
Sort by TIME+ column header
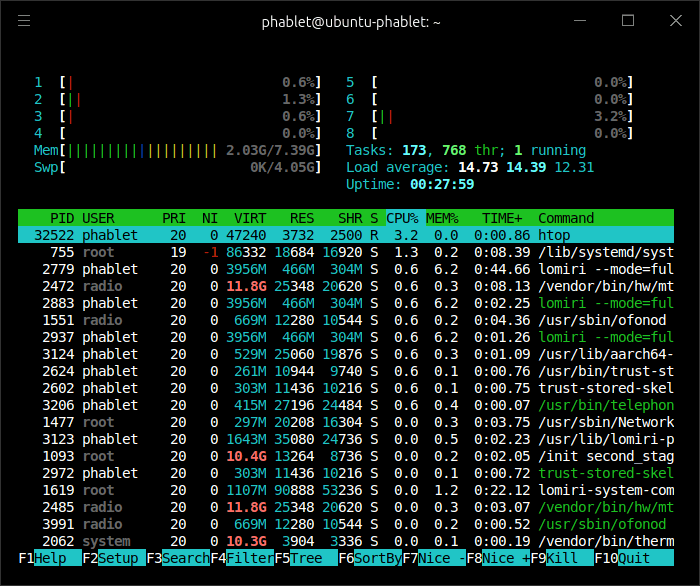(x=502, y=218)
